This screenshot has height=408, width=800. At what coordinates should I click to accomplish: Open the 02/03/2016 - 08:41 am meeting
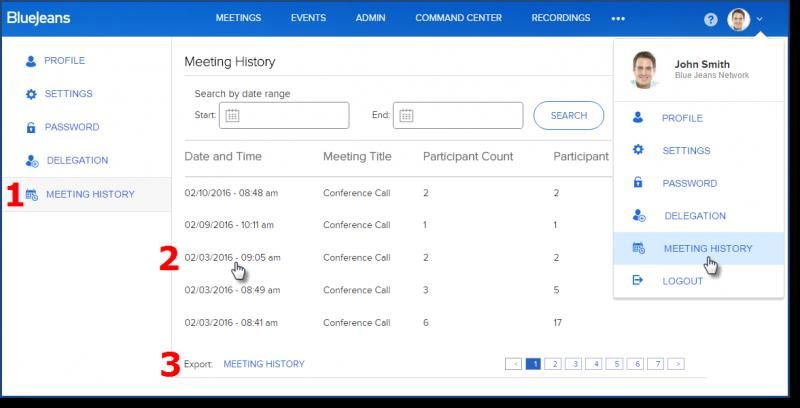point(231,322)
